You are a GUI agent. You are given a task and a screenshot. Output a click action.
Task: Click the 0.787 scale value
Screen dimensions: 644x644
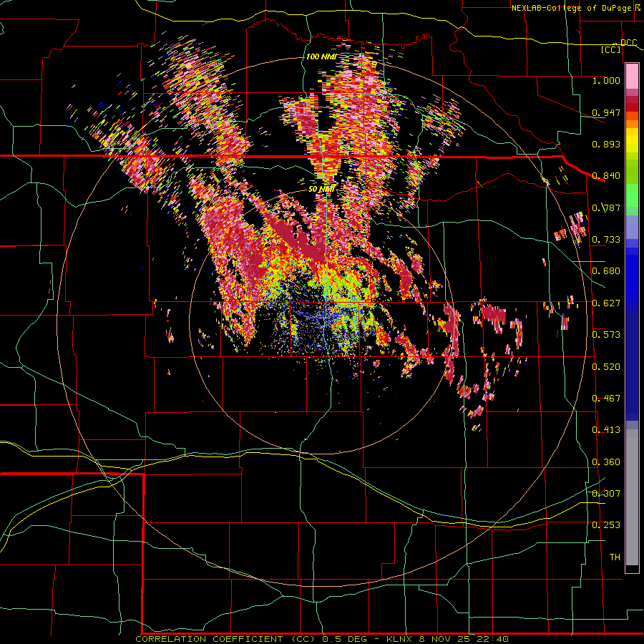click(x=606, y=208)
